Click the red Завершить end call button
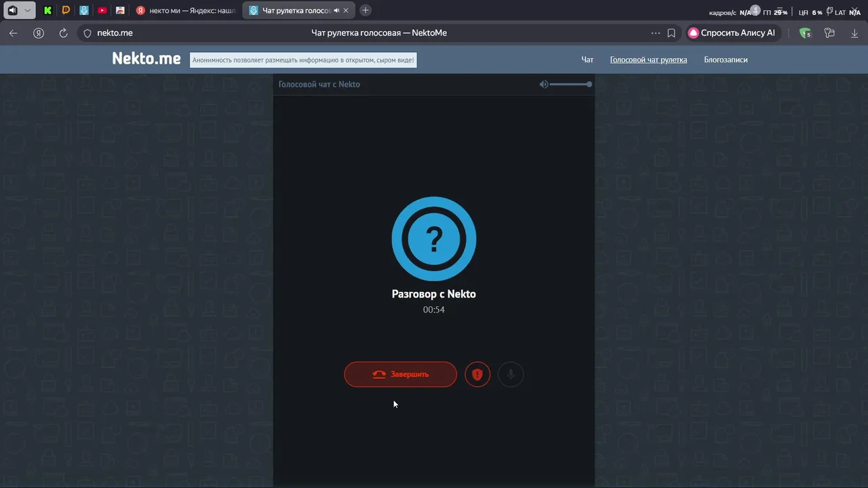Screen dimensions: 868x488 [400, 374]
